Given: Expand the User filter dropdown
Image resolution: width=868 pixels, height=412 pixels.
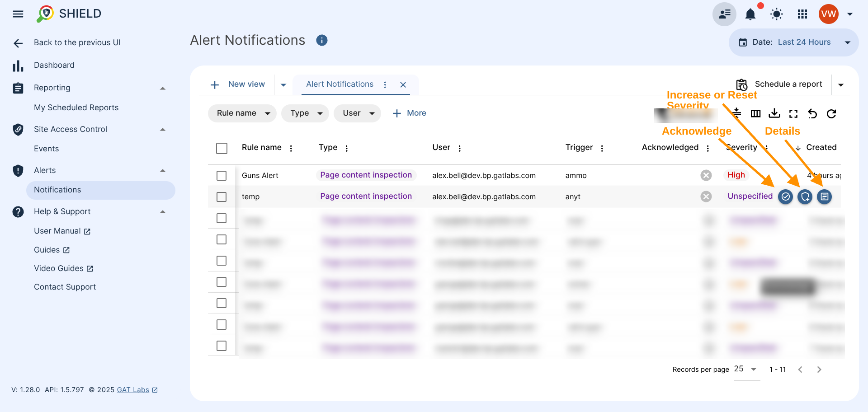Looking at the screenshot, I should click(357, 113).
